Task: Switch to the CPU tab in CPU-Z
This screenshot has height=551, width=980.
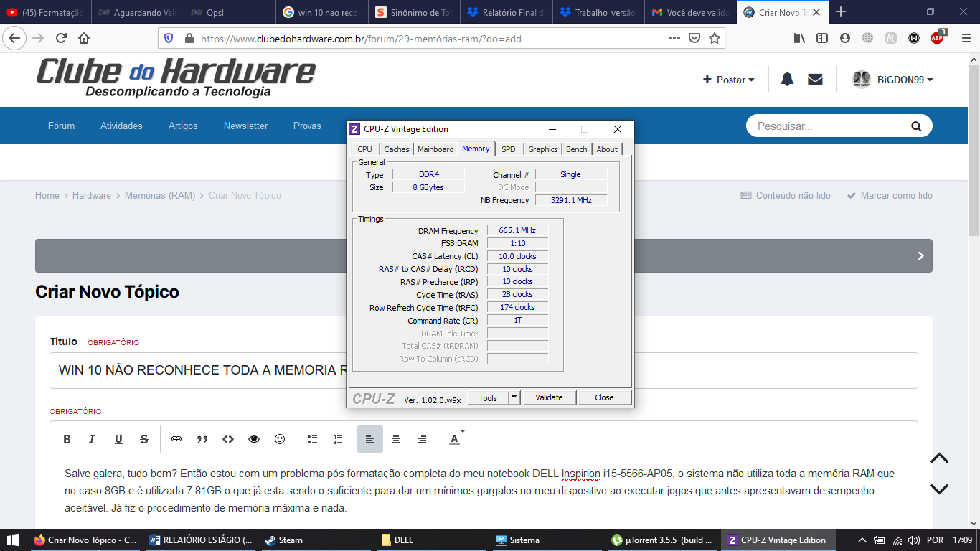Action: pyautogui.click(x=365, y=149)
